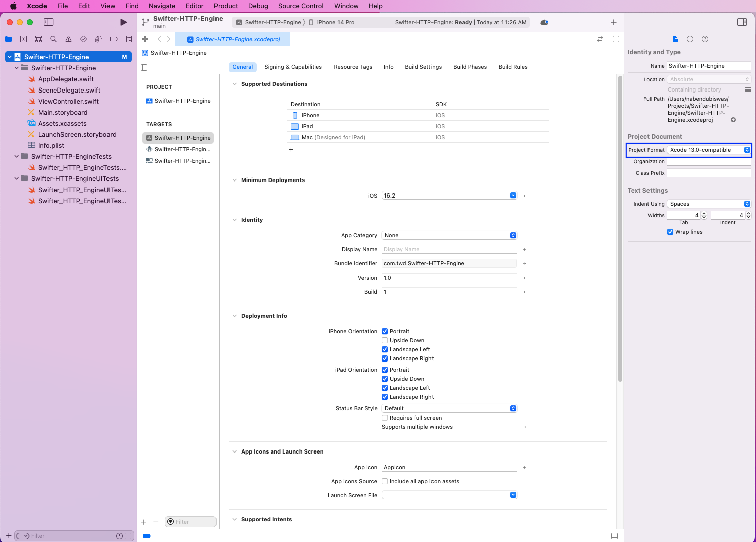
Task: Open the History inspector clock icon
Action: click(x=690, y=39)
